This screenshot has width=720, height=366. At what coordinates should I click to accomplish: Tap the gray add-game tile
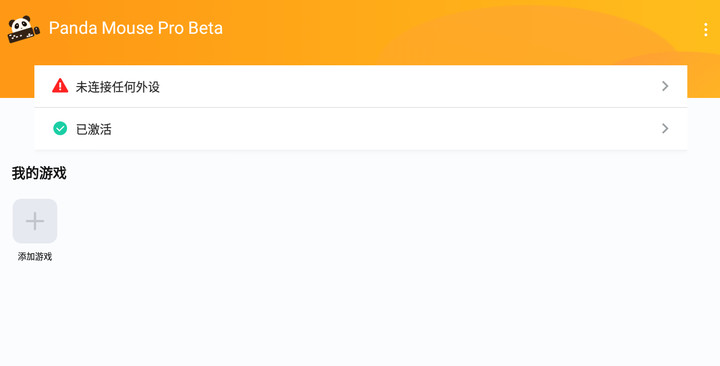(35, 221)
